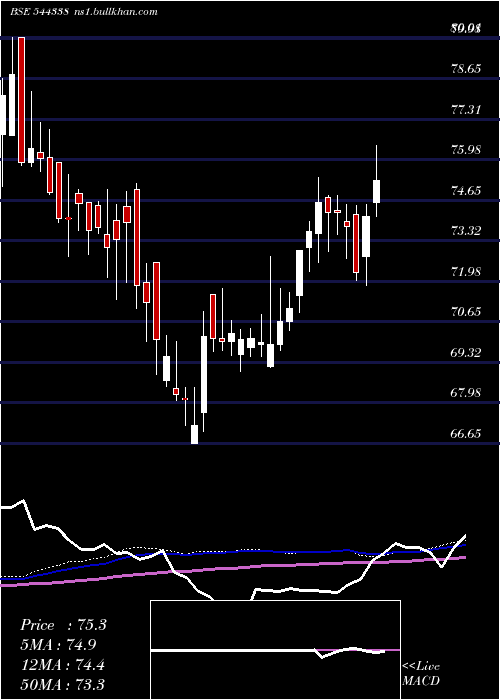500x700 pixels.
Task: Click the "Price : 75.3" readout
Action: (63, 625)
